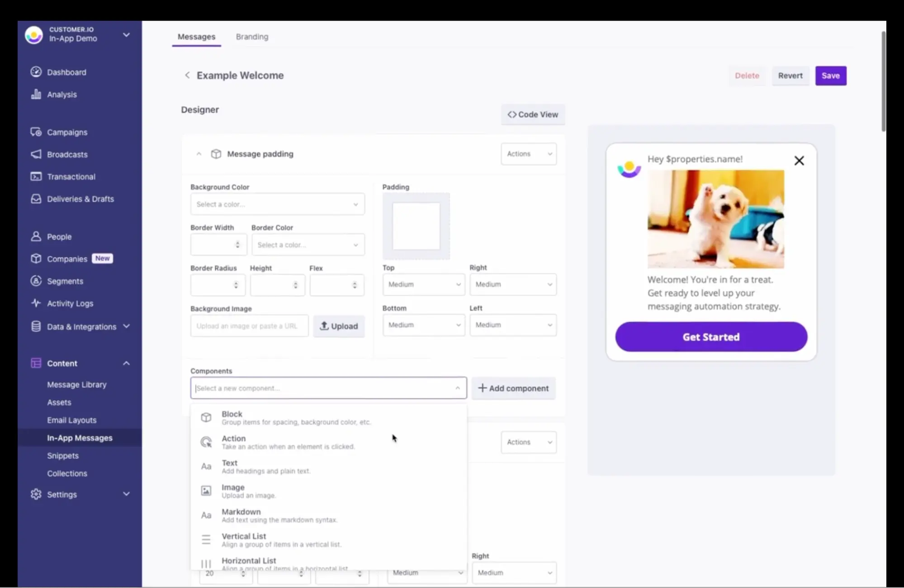
Task: View Activity Logs
Action: 70,303
